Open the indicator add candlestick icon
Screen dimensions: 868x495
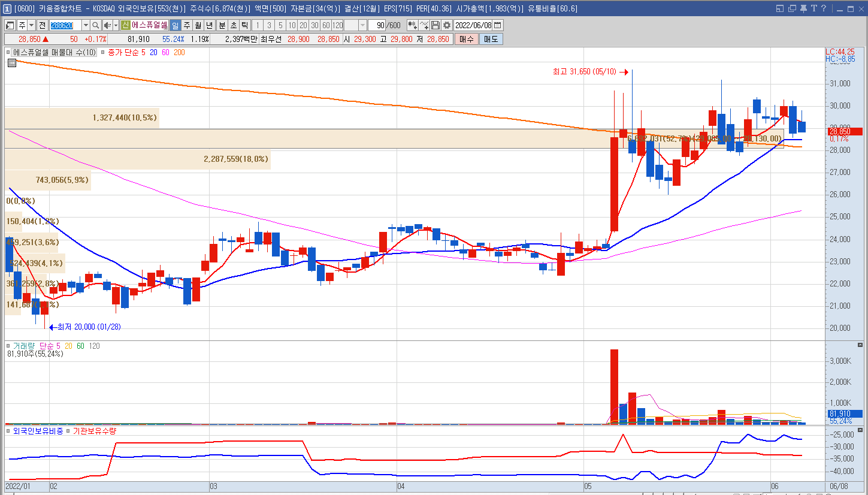tap(412, 25)
